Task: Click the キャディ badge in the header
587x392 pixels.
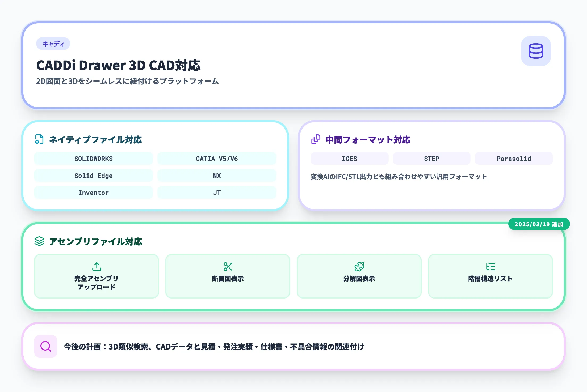Action: [53, 44]
